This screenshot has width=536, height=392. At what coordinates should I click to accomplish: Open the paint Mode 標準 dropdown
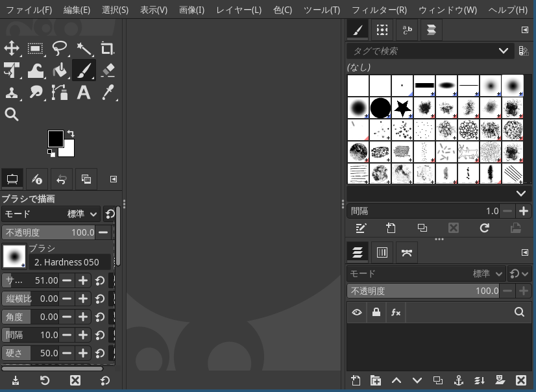click(51, 214)
